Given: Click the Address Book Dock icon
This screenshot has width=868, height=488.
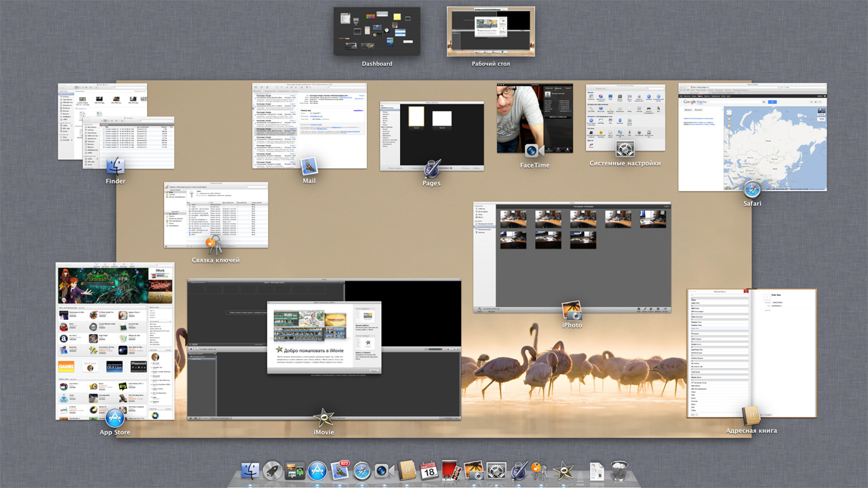Looking at the screenshot, I should click(406, 471).
